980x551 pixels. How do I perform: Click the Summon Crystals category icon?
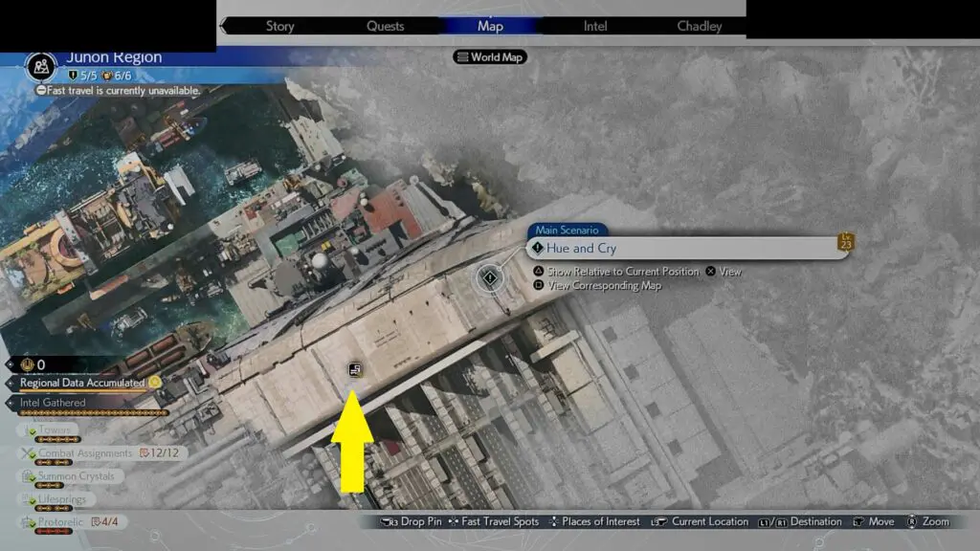point(27,476)
